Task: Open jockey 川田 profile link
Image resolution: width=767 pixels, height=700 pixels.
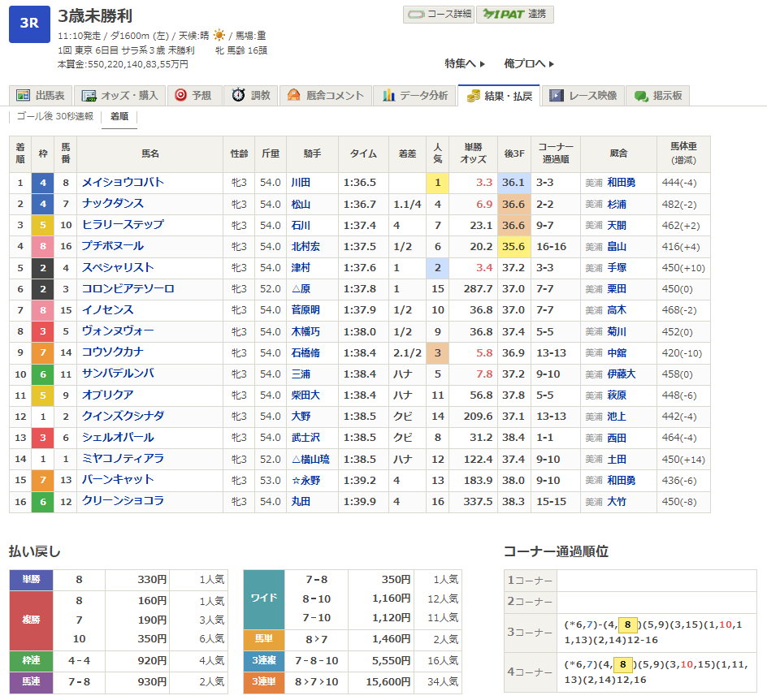Action: tap(301, 183)
